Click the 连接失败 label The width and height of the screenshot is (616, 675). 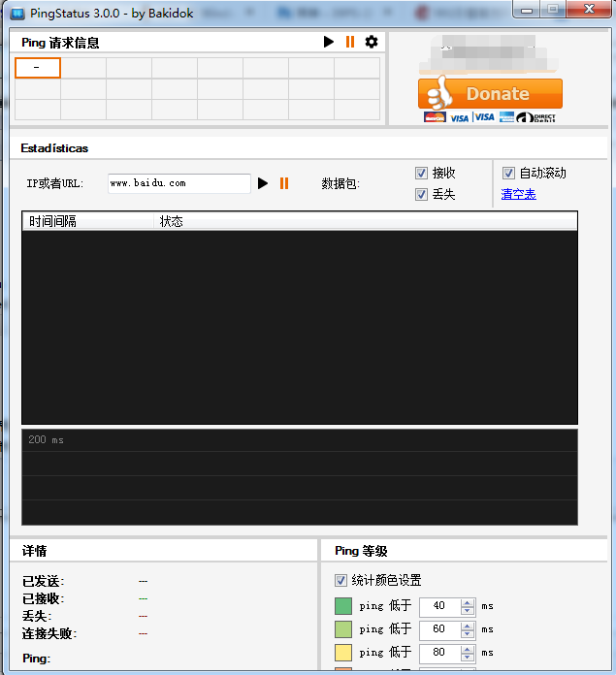tap(49, 633)
